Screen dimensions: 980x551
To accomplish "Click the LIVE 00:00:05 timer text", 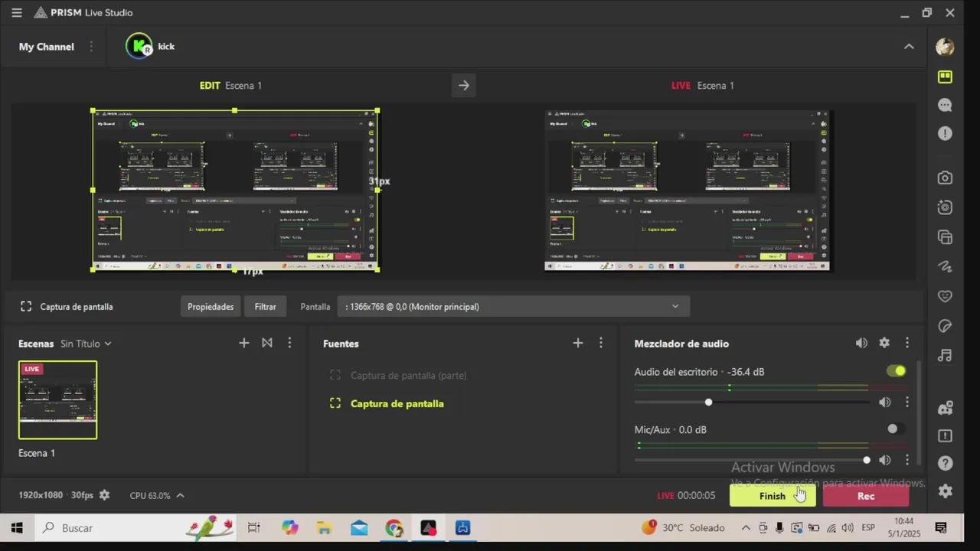I will point(686,495).
